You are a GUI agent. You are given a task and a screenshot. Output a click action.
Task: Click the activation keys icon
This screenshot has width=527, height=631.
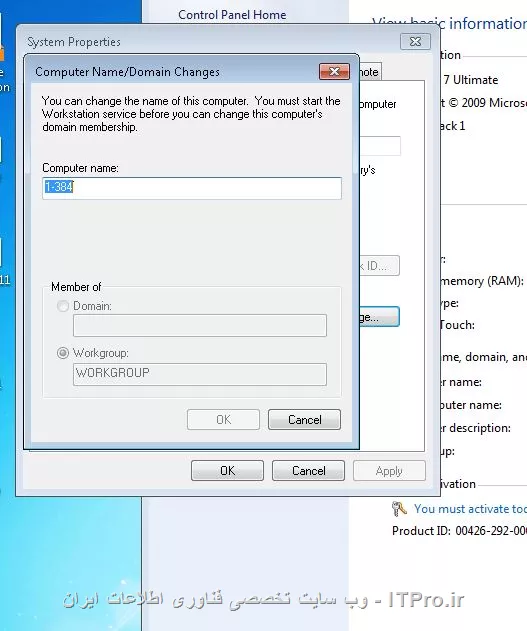pos(399,509)
